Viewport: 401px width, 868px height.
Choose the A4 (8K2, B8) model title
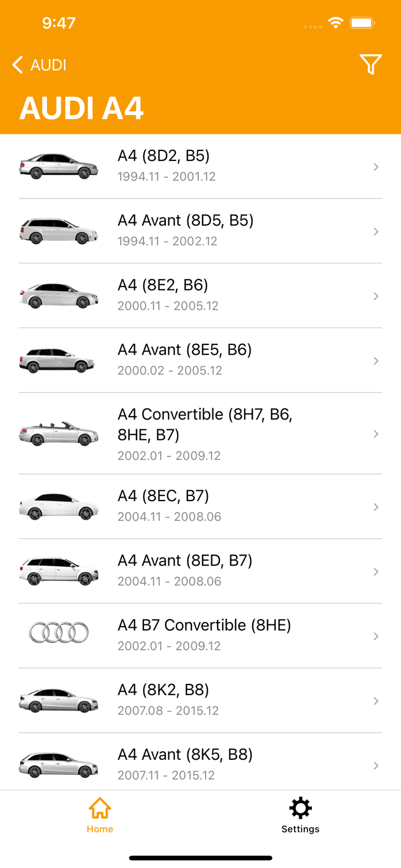(163, 690)
